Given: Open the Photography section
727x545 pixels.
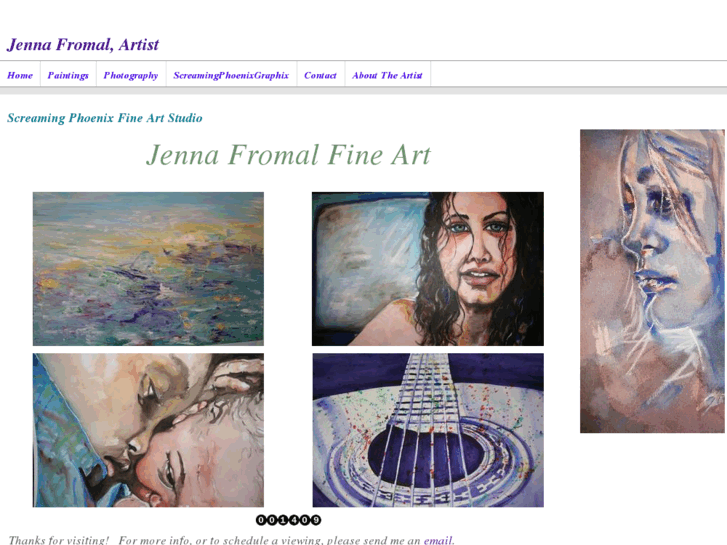Looking at the screenshot, I should [131, 75].
